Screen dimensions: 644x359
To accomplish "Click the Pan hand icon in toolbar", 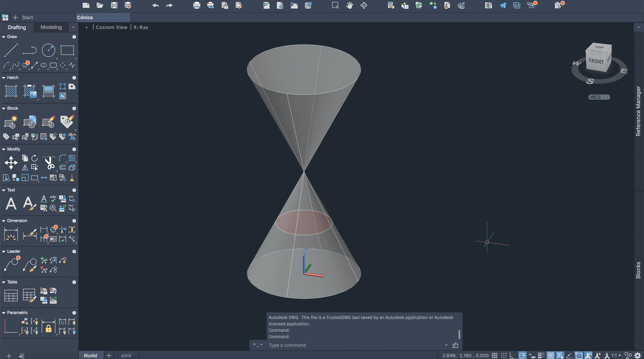I will point(349,5).
